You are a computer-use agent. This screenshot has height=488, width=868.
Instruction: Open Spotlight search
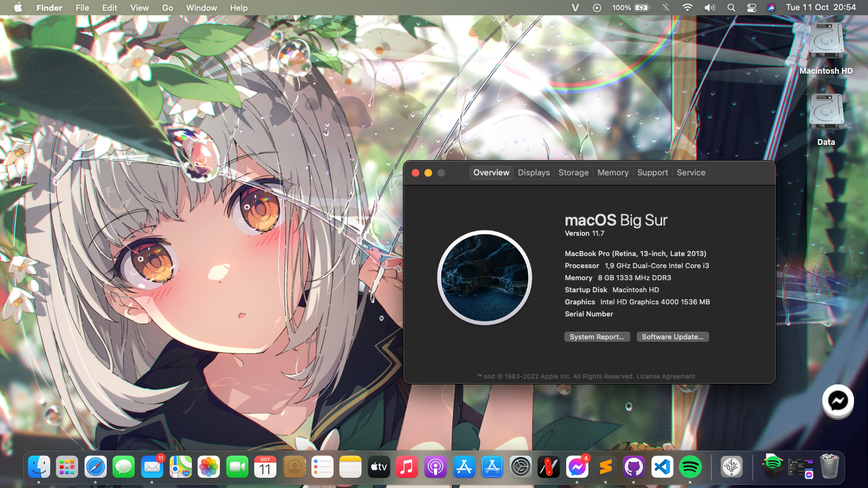(731, 8)
